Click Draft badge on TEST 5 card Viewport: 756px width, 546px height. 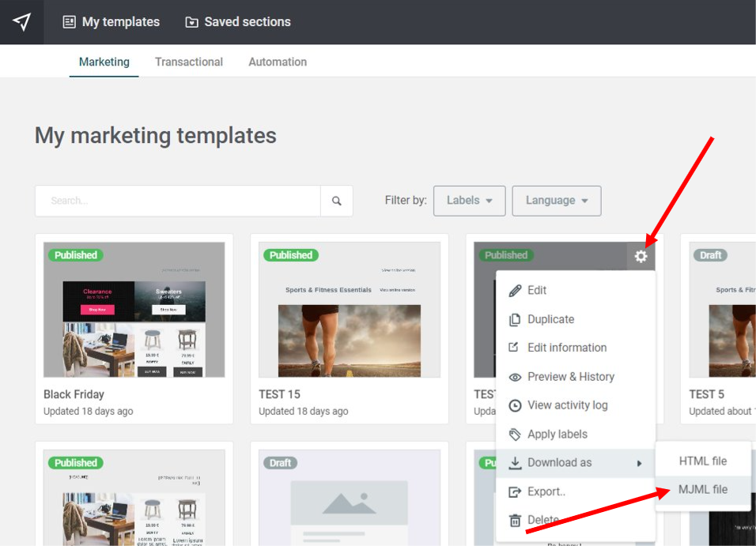(710, 255)
